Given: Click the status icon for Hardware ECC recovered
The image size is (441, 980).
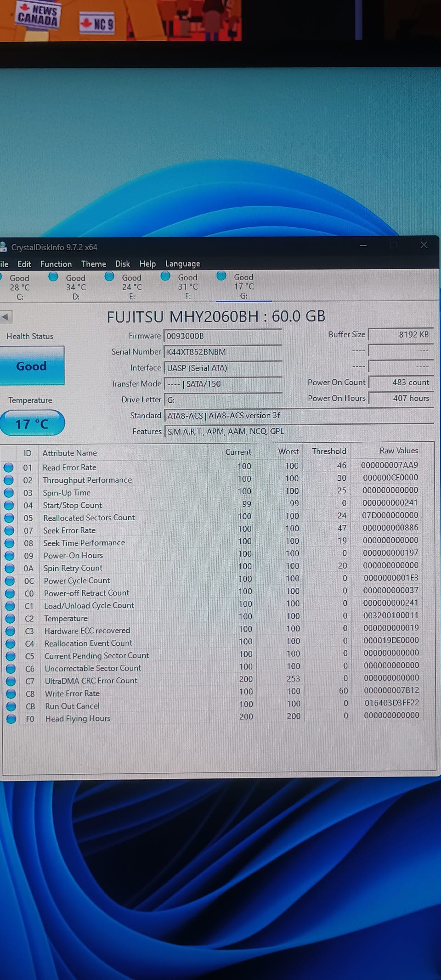Looking at the screenshot, I should 11,631.
